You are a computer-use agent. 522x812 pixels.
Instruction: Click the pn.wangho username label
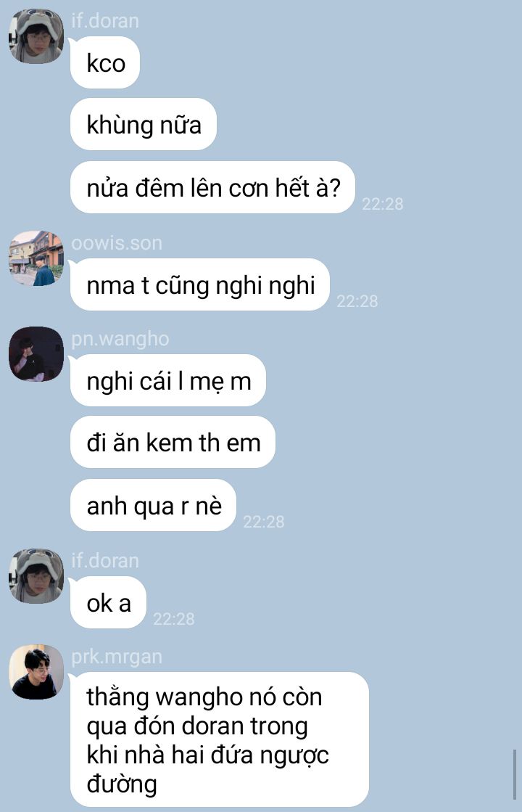coord(120,339)
